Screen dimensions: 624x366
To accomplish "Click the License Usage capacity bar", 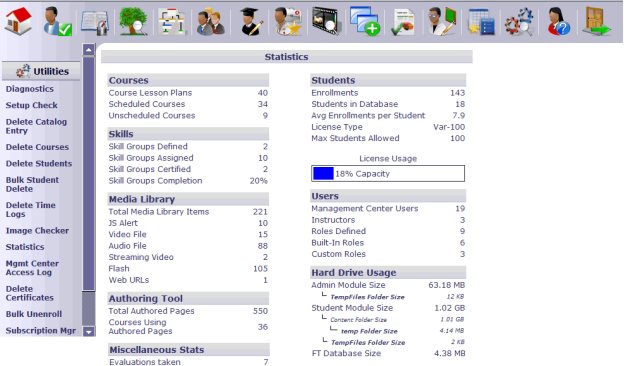I will 388,173.
